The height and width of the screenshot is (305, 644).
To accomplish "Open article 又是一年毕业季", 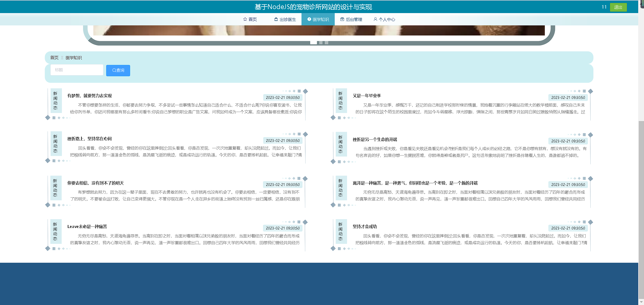I will coord(367,96).
